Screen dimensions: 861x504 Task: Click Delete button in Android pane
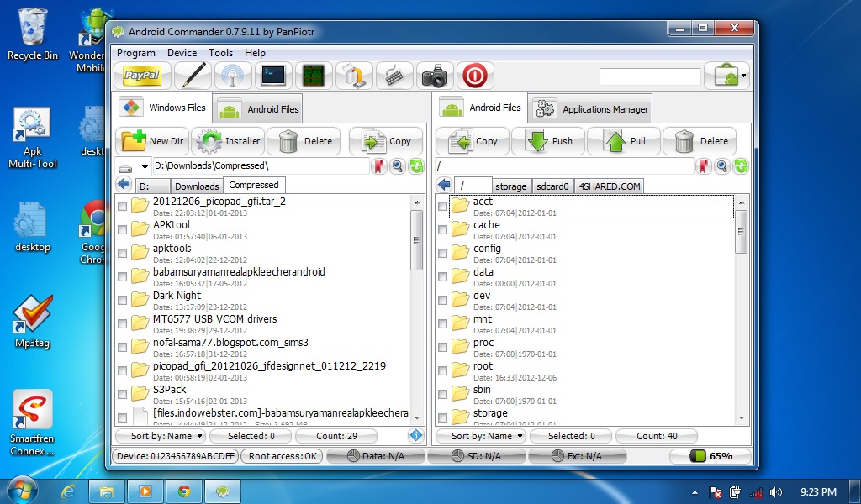click(700, 141)
